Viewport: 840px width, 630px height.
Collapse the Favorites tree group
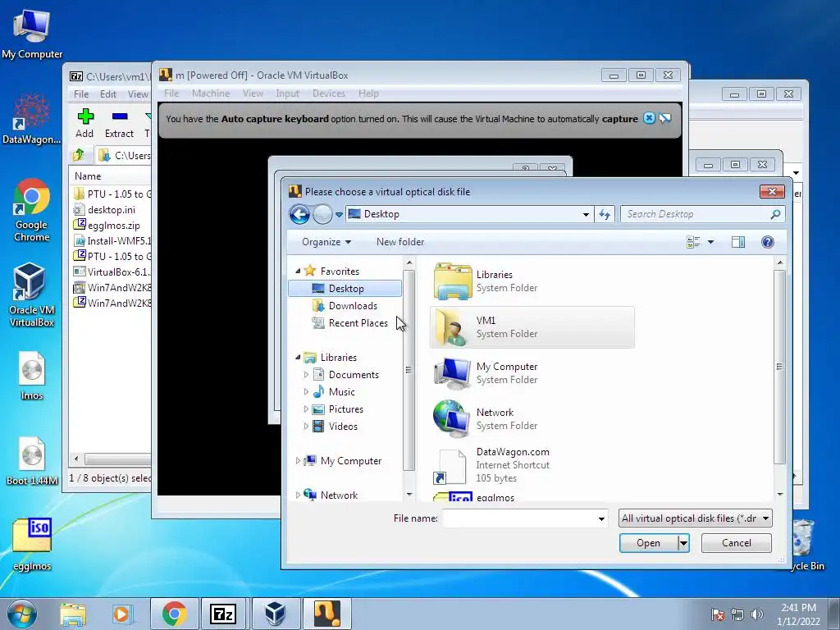pos(298,271)
